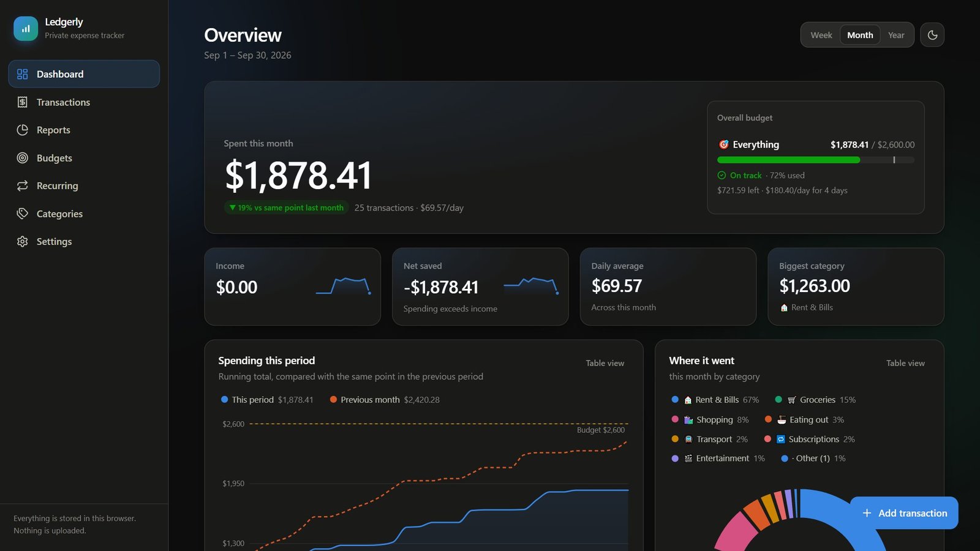
Task: Toggle dark mode with the moon button
Action: pyautogui.click(x=932, y=35)
